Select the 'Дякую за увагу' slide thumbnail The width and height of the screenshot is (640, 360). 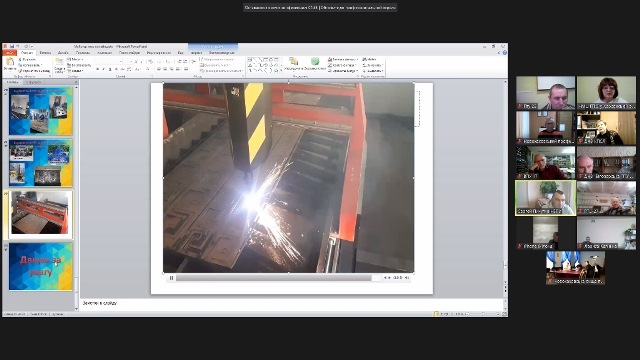[40, 267]
